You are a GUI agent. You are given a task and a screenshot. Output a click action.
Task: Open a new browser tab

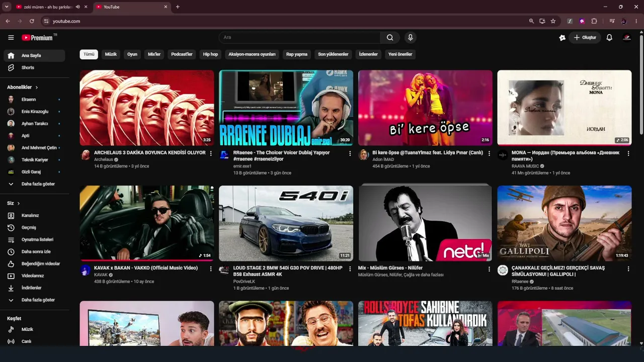(x=178, y=7)
